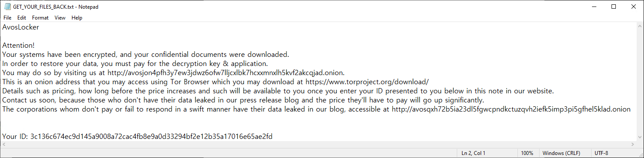Click the 100% zoom level in the status bar
644x158 pixels.
pos(527,153)
